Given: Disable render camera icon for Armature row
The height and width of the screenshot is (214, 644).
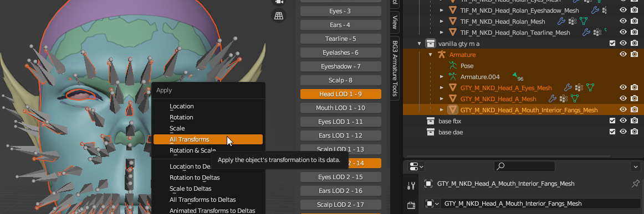Looking at the screenshot, I should pyautogui.click(x=634, y=54).
